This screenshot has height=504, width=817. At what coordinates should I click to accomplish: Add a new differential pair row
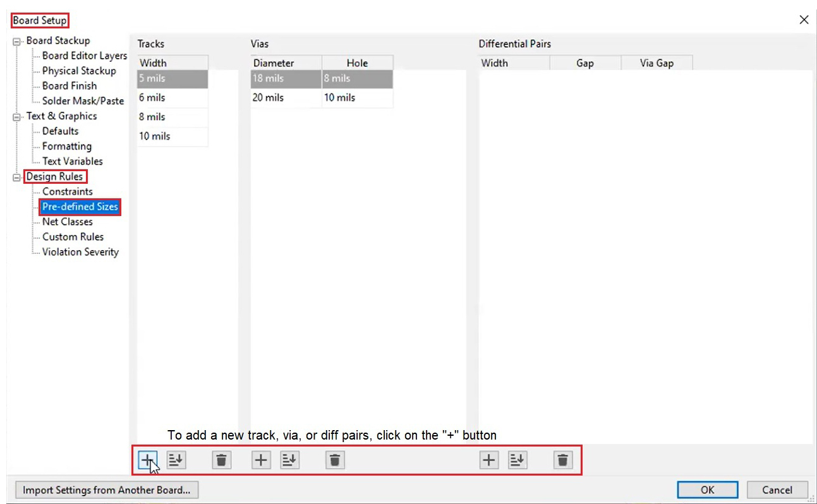pyautogui.click(x=488, y=460)
